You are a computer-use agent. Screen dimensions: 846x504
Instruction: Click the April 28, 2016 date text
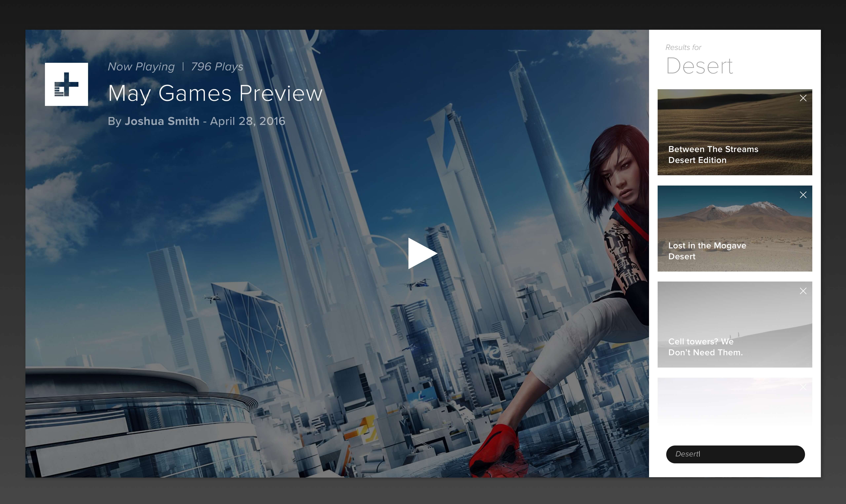pos(248,121)
